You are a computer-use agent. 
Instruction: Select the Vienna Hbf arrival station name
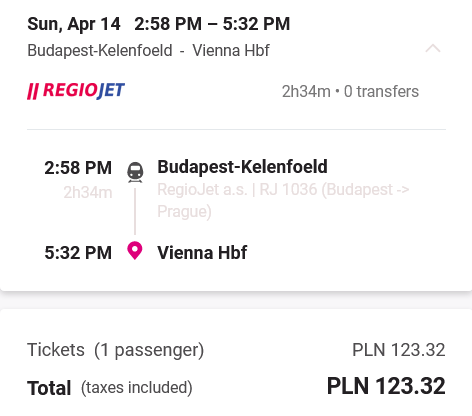point(202,252)
